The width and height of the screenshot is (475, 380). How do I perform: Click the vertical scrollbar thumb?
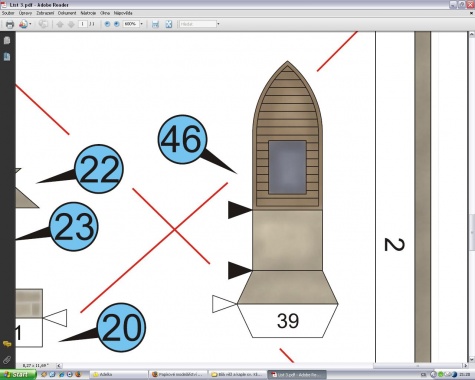(472, 232)
